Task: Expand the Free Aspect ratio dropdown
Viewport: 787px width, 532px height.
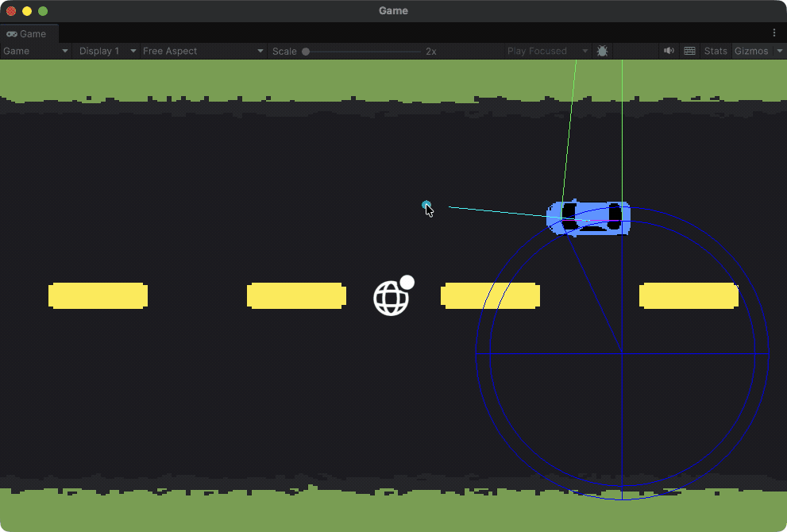Action: click(203, 51)
